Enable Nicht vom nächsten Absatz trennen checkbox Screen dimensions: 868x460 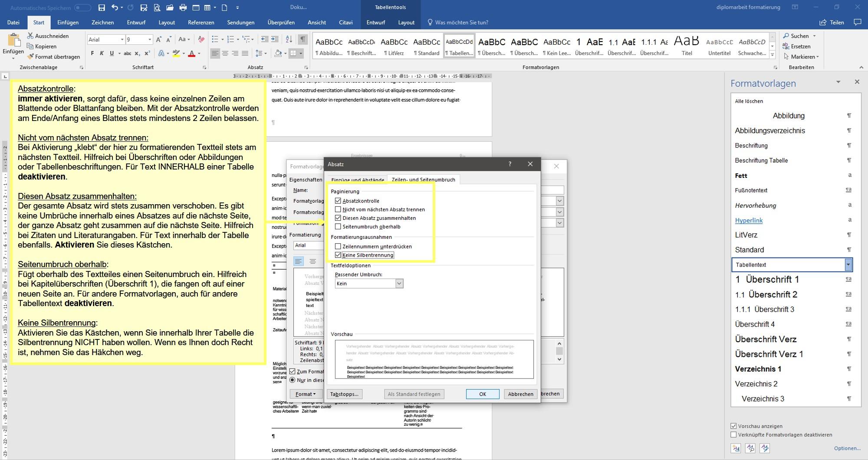338,209
